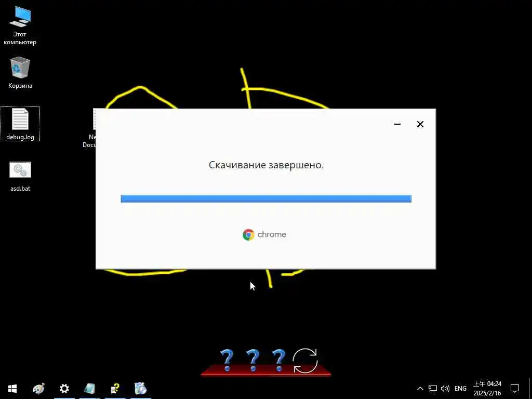Click the white circular refresh arrows icon
532x399 pixels.
[305, 361]
